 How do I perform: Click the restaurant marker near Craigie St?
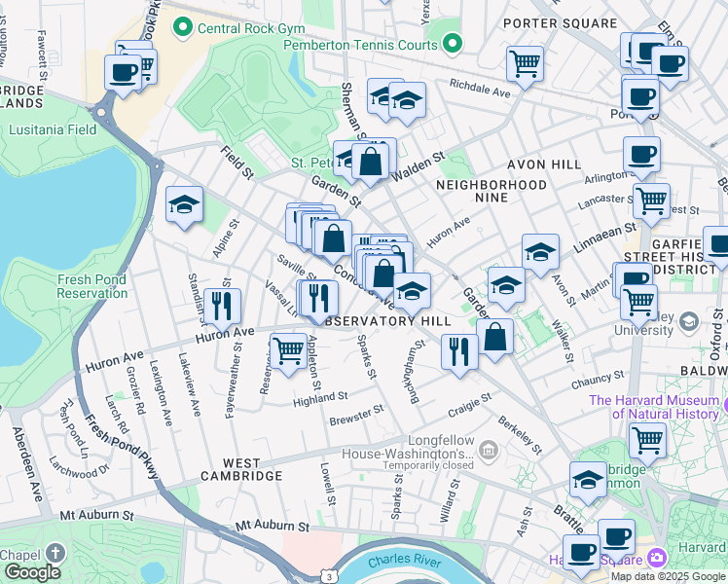459,350
